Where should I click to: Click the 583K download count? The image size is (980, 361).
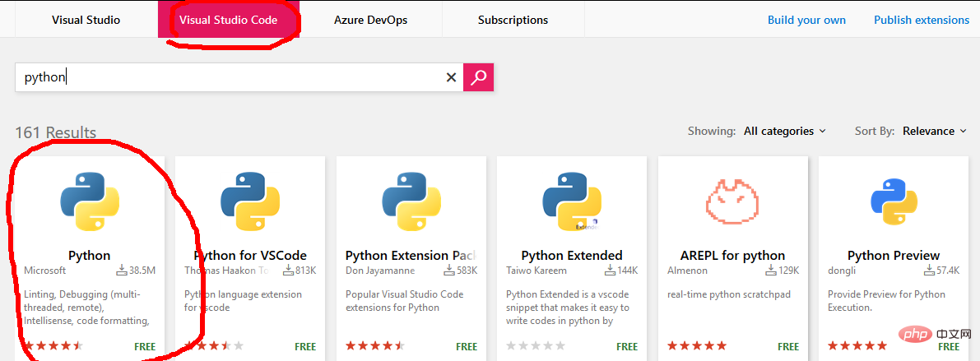click(460, 271)
